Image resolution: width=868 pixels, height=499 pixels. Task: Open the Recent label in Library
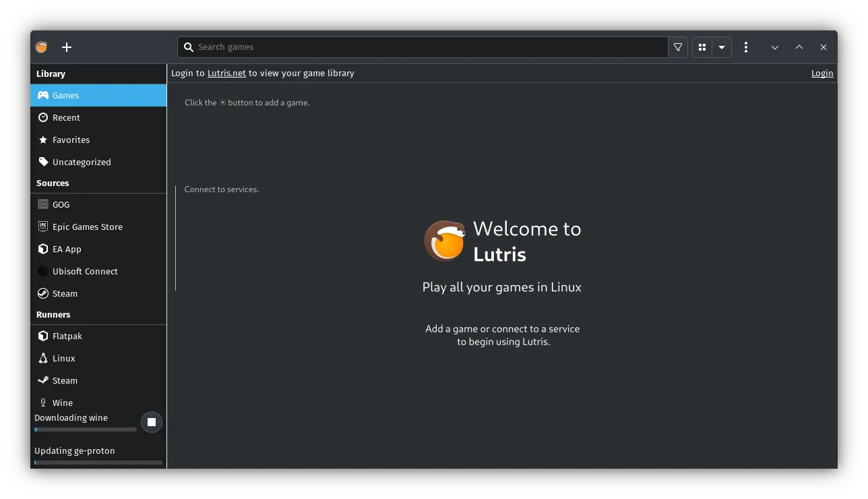click(66, 117)
